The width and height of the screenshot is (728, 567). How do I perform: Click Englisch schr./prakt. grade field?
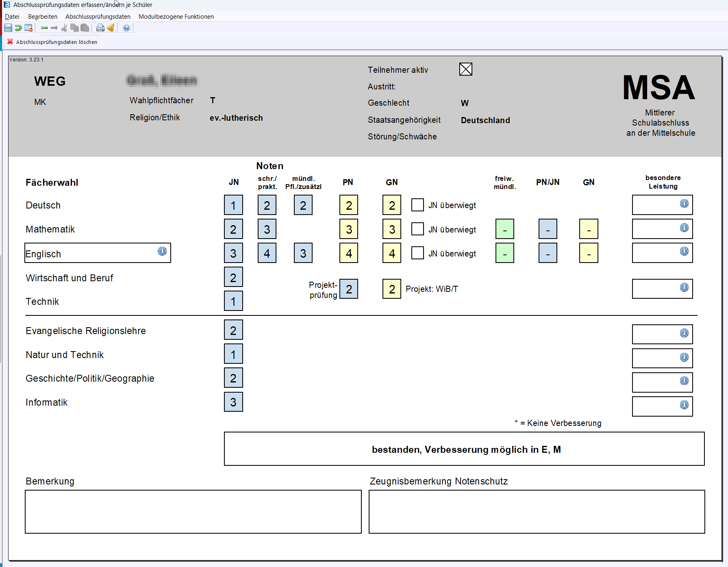click(x=267, y=253)
